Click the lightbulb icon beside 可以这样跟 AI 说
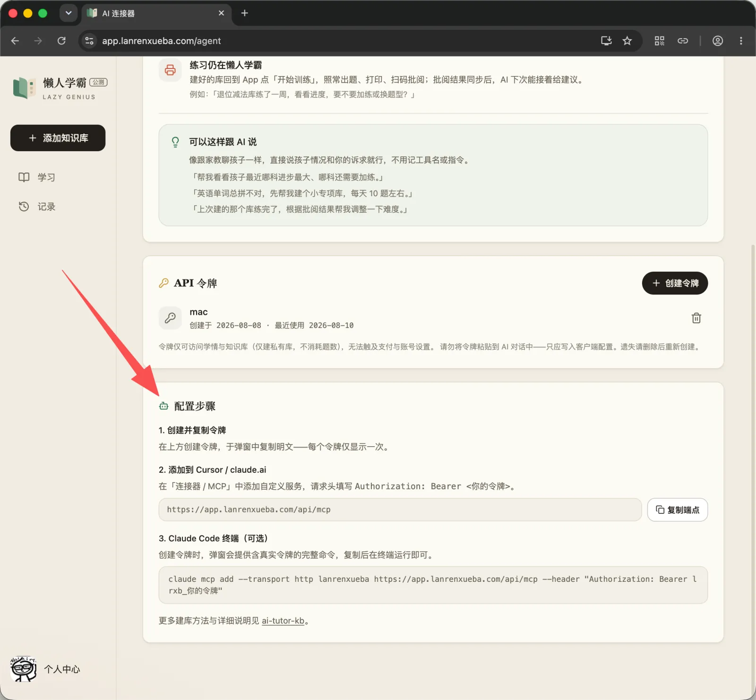The image size is (756, 700). 175,142
